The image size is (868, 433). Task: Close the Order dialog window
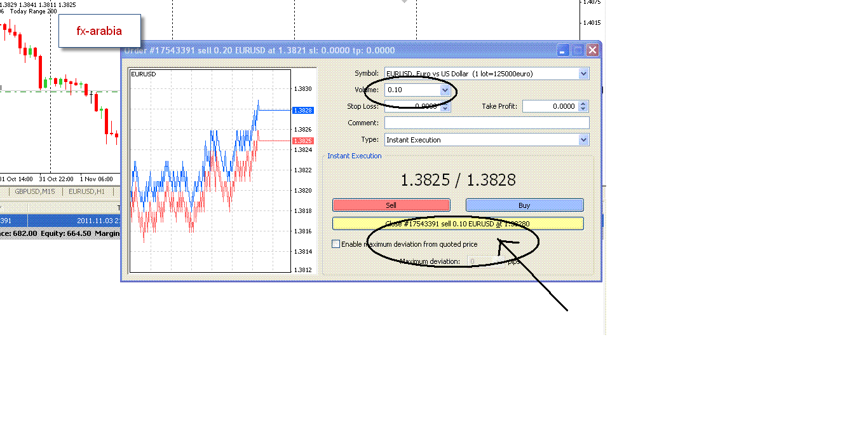coord(593,50)
